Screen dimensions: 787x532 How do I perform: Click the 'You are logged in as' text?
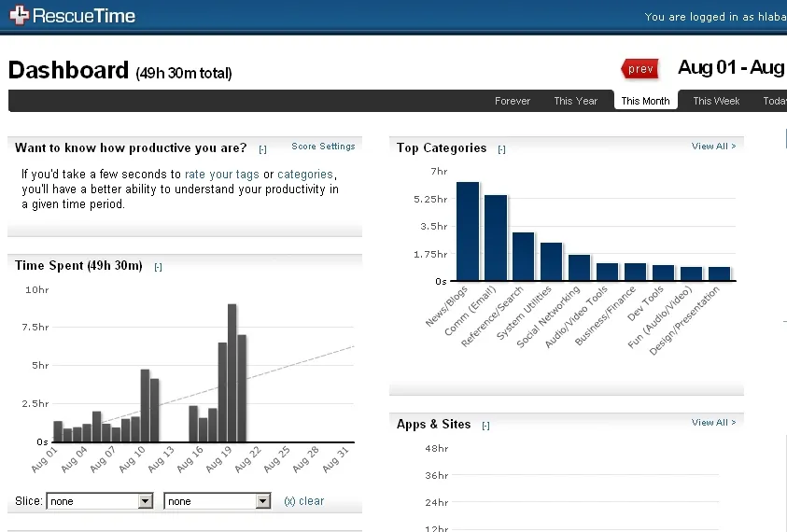coord(698,17)
